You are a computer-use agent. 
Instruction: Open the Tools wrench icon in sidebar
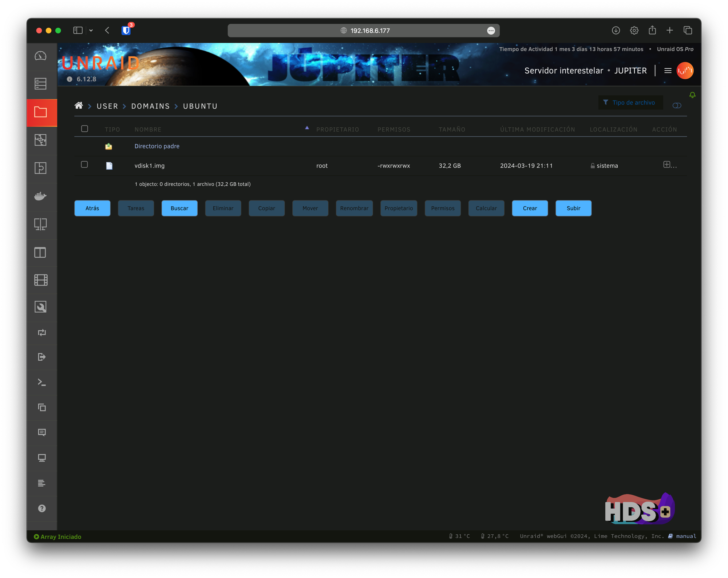point(40,307)
